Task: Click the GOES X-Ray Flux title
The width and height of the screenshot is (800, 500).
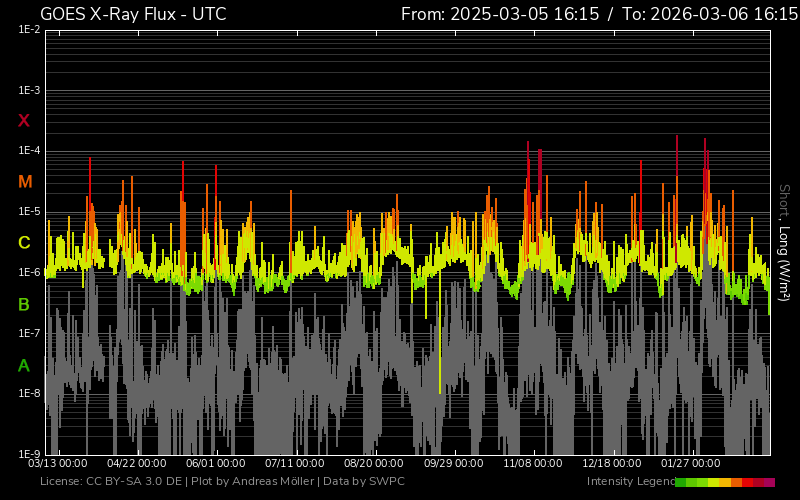Action: click(x=133, y=14)
